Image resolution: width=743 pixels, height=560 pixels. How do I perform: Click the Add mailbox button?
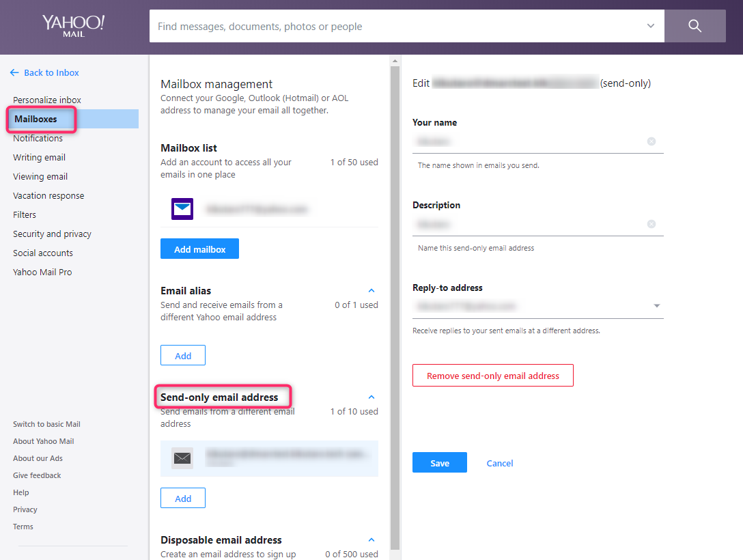199,249
